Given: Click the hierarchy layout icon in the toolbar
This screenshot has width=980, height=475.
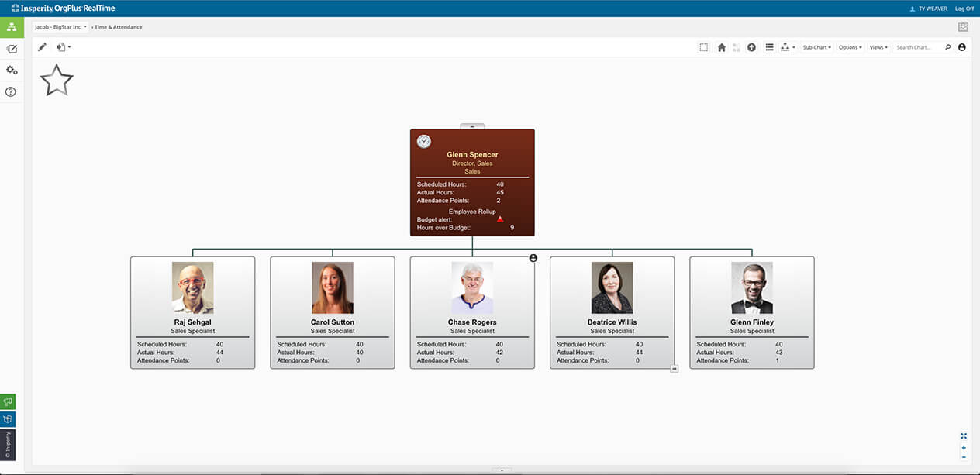Looking at the screenshot, I should tap(784, 47).
